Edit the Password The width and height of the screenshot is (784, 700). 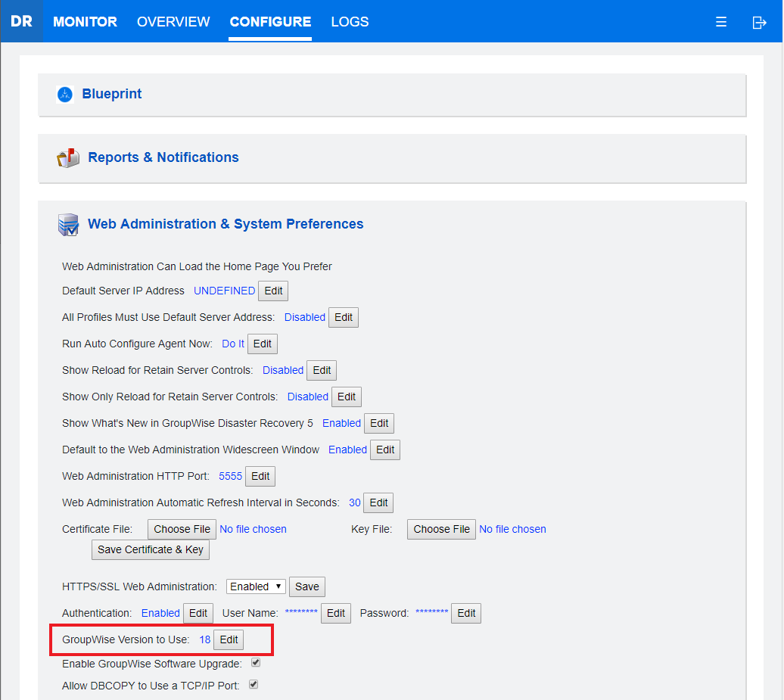click(466, 614)
